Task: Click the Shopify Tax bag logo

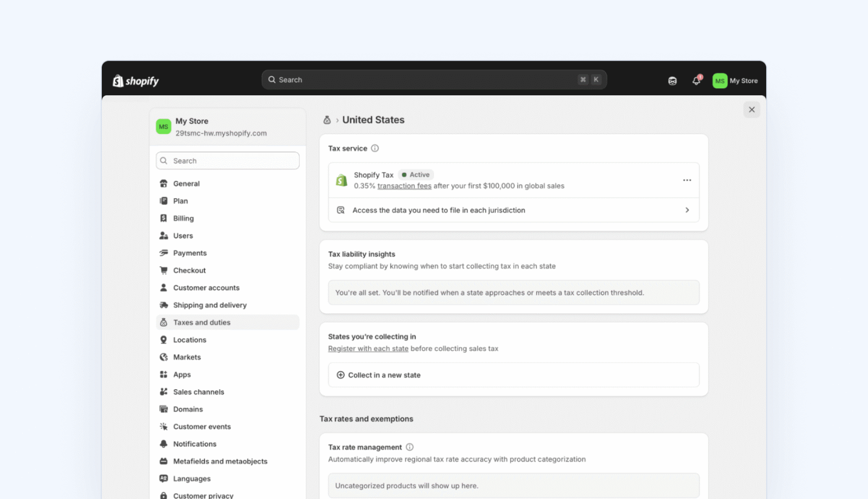Action: click(x=341, y=180)
